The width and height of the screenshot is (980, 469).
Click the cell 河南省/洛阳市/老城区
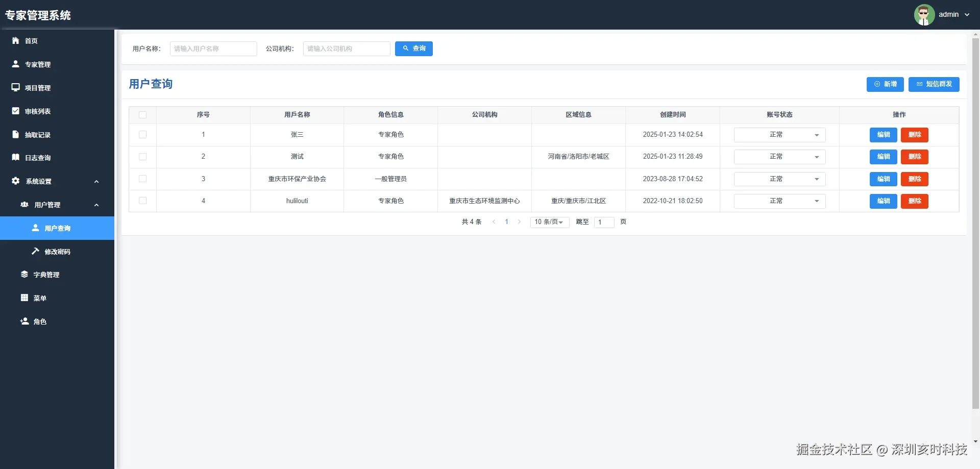pyautogui.click(x=578, y=157)
